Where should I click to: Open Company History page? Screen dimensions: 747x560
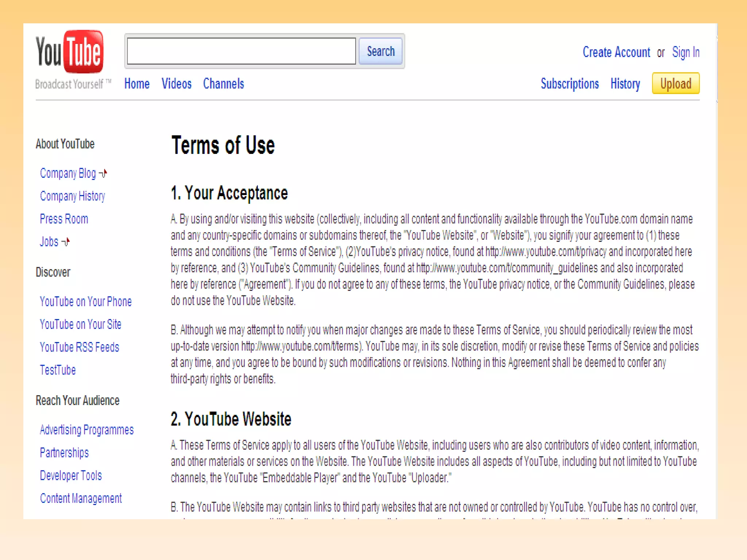[72, 196]
